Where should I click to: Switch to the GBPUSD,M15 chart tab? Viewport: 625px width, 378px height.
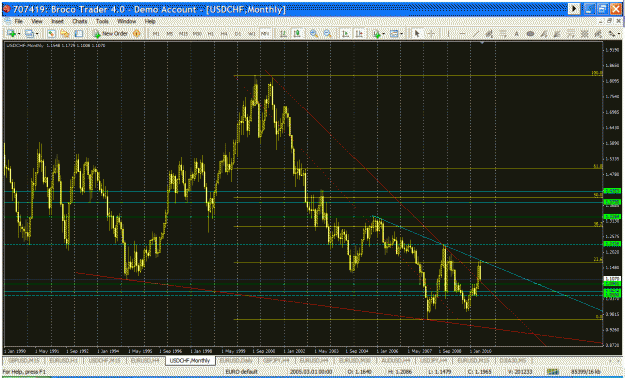(23, 360)
